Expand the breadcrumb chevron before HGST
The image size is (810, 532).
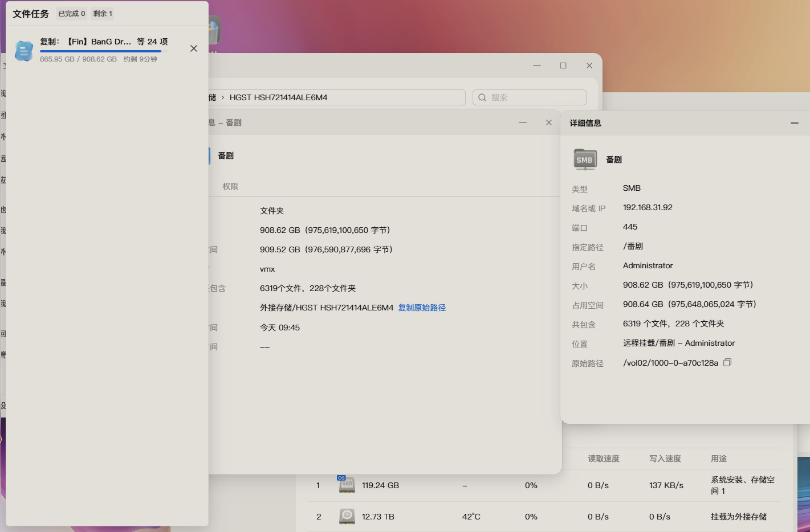223,97
